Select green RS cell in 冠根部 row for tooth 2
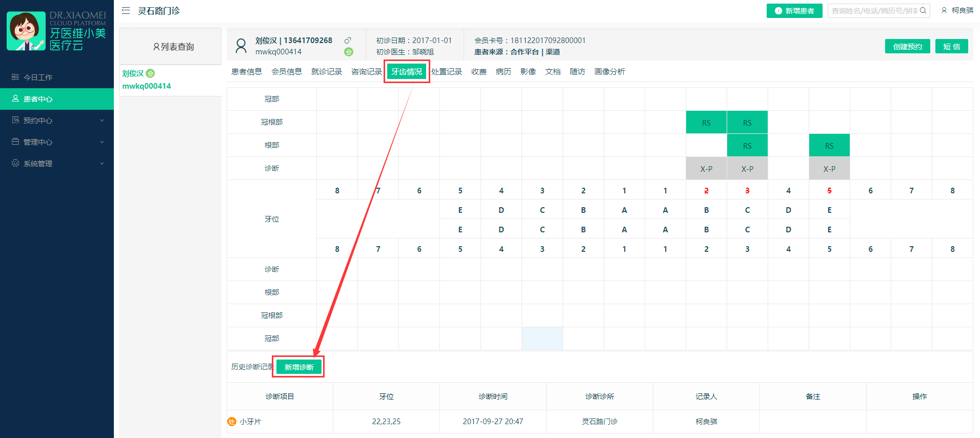The height and width of the screenshot is (438, 980). coord(706,123)
